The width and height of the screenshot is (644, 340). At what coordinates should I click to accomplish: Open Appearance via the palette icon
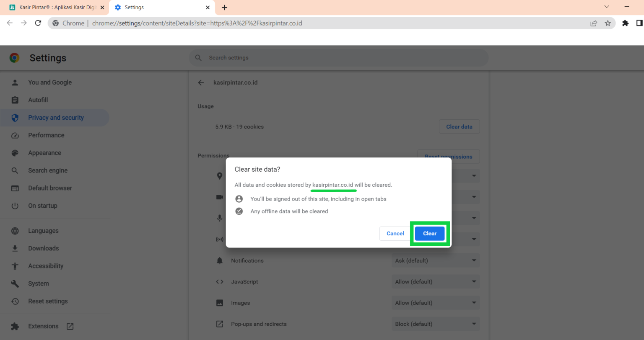(x=16, y=152)
